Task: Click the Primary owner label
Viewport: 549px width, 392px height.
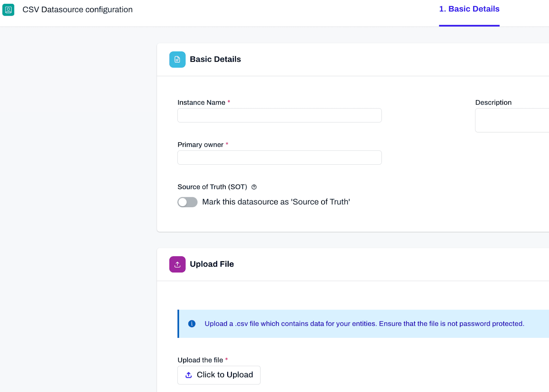Action: click(x=200, y=145)
